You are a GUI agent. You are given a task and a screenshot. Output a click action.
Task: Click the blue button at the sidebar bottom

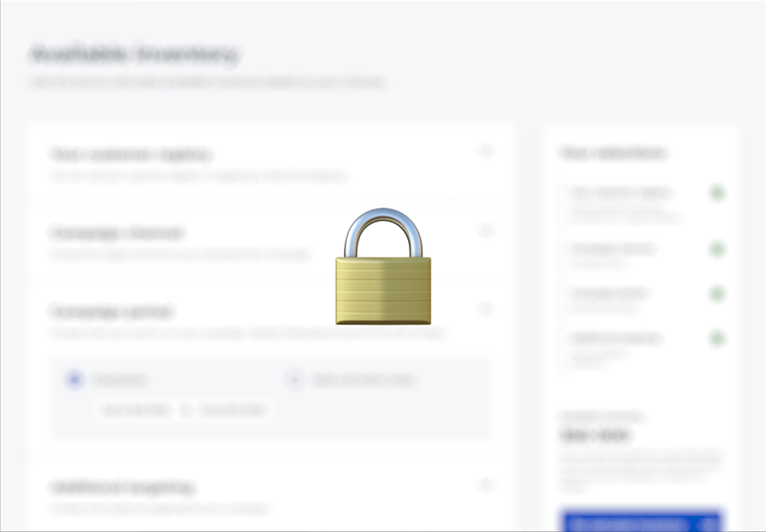[x=642, y=521]
